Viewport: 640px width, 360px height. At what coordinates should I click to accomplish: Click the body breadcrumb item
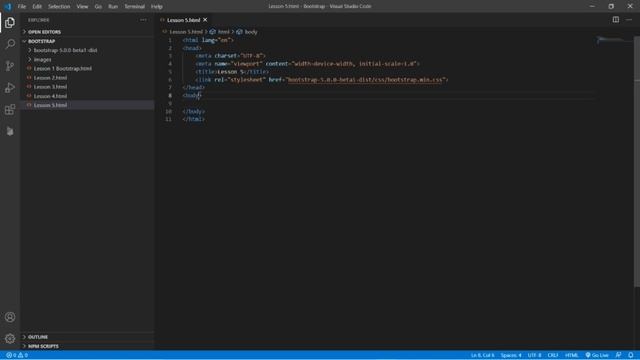click(x=247, y=32)
